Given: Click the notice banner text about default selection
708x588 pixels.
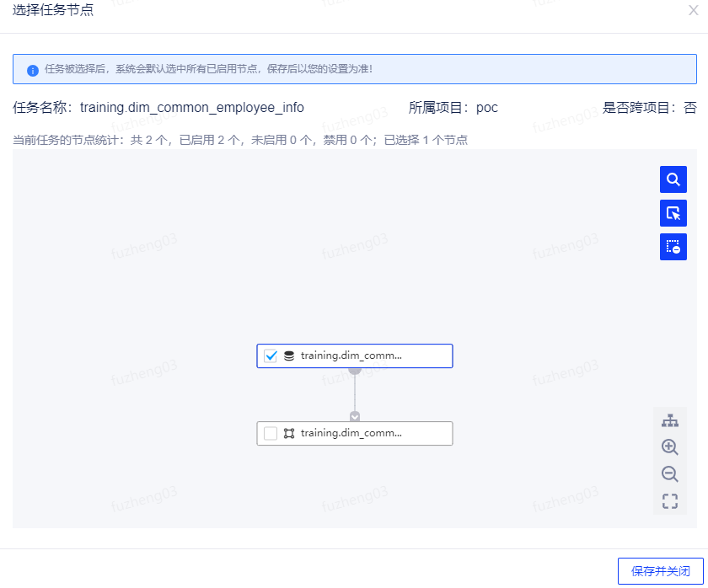Looking at the screenshot, I should [208, 69].
